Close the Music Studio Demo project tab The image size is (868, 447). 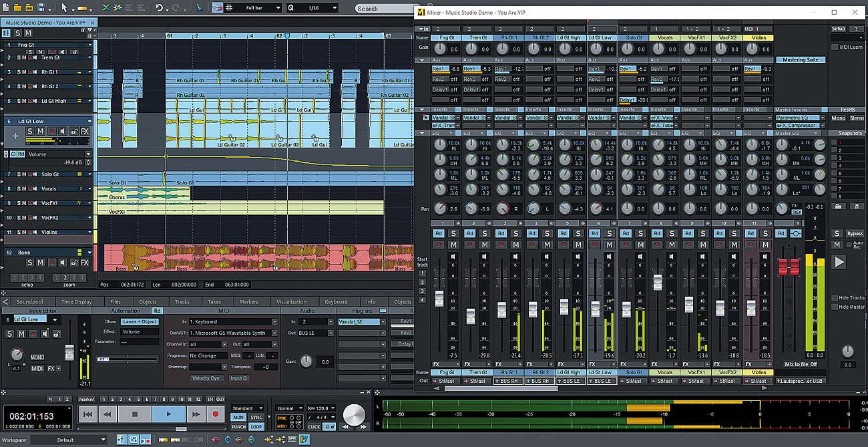pos(93,22)
